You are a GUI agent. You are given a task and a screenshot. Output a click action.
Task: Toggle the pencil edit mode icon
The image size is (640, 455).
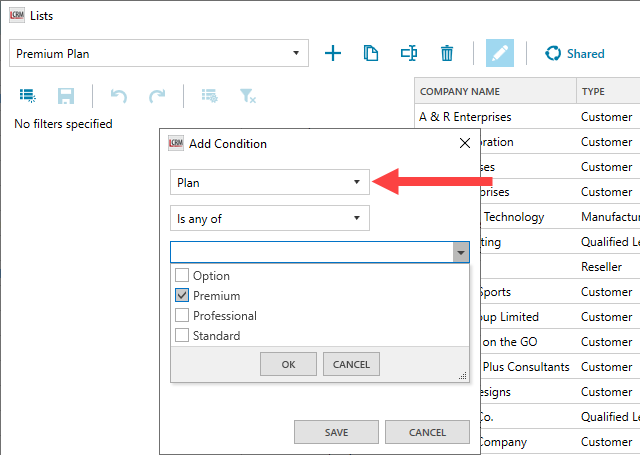[x=499, y=53]
